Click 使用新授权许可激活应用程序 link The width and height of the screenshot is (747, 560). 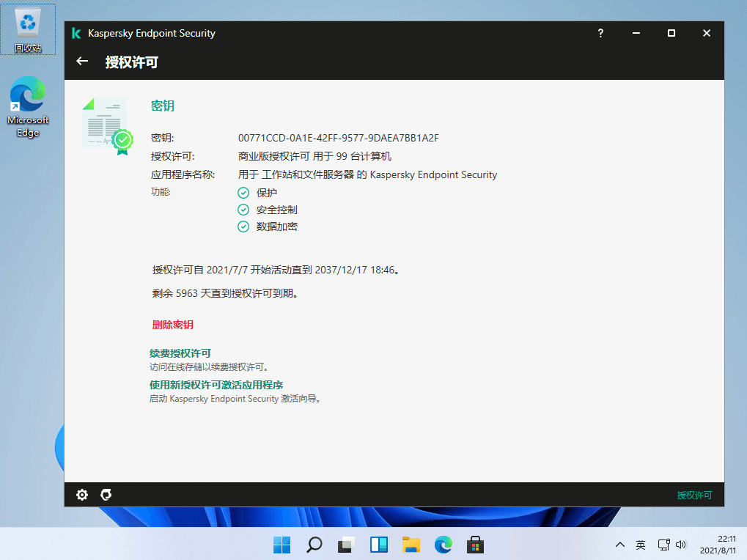pos(216,385)
